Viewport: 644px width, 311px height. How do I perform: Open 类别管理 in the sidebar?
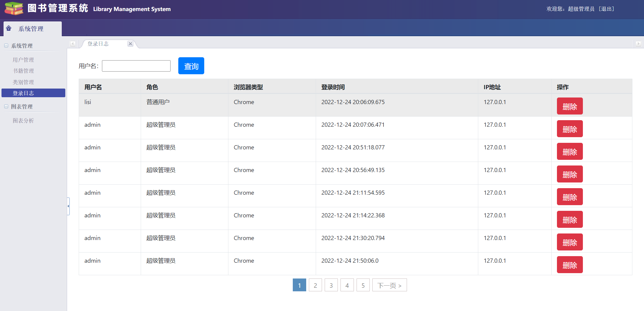(x=23, y=82)
